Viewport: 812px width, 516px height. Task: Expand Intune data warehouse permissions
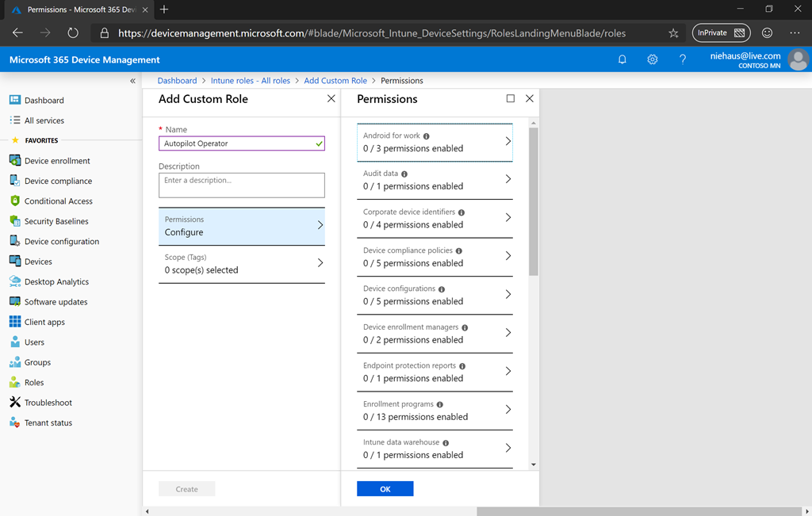tap(435, 449)
